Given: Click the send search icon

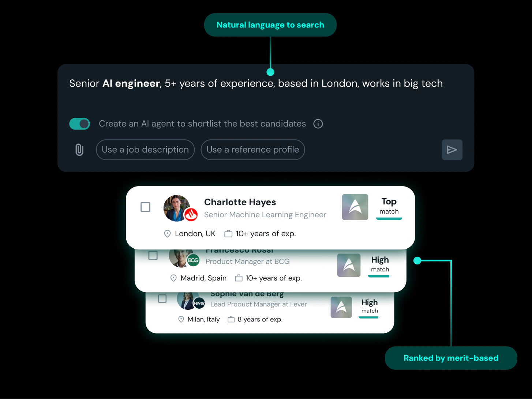Looking at the screenshot, I should pos(452,150).
